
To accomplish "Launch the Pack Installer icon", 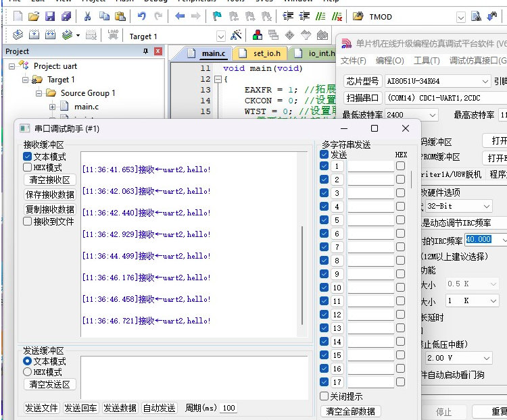I will pyautogui.click(x=322, y=35).
